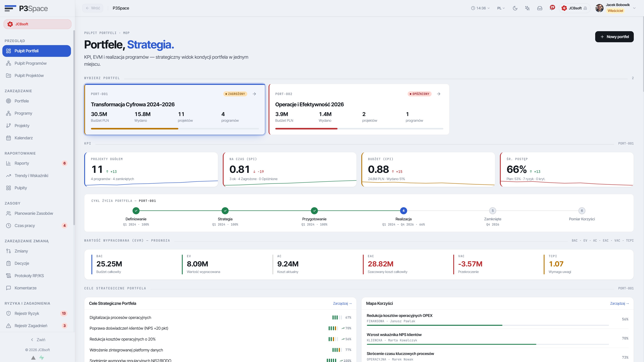The height and width of the screenshot is (362, 644).
Task: Toggle dark mode moon icon
Action: click(515, 8)
